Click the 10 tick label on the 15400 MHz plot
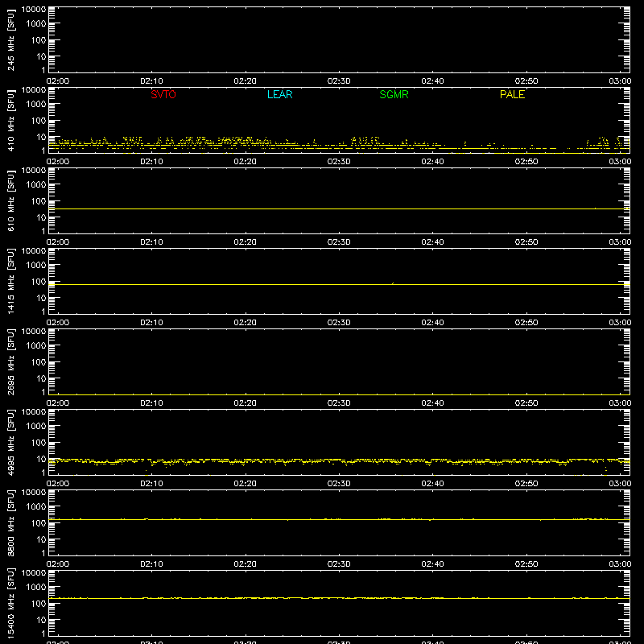Viewport: 644px width, 644px height. point(41,620)
